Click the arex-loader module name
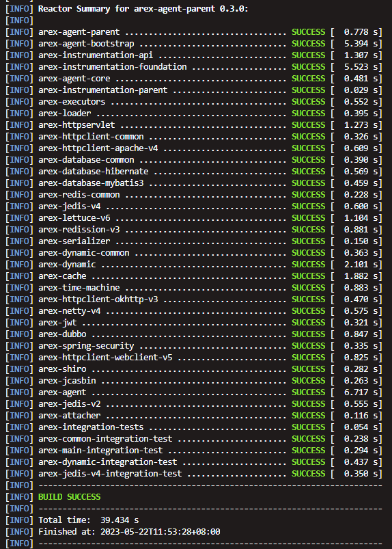 [65, 113]
